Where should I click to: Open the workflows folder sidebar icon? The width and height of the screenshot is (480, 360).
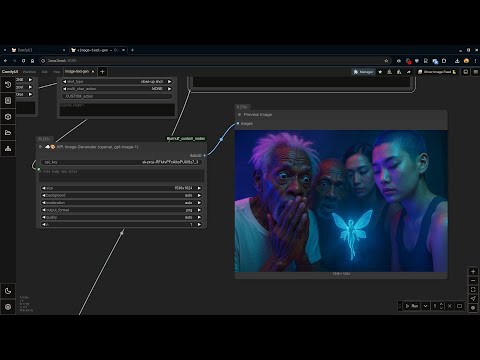click(x=8, y=133)
